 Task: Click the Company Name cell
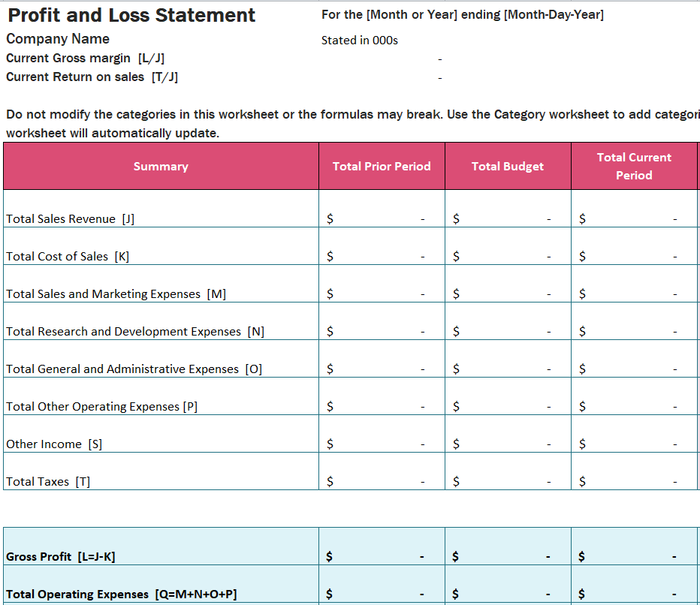click(58, 39)
